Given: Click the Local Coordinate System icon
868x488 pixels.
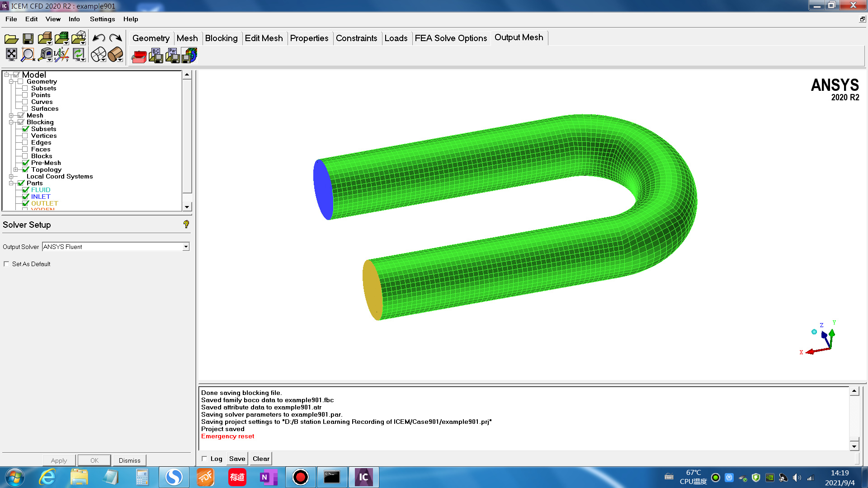Looking at the screenshot, I should pos(61,55).
